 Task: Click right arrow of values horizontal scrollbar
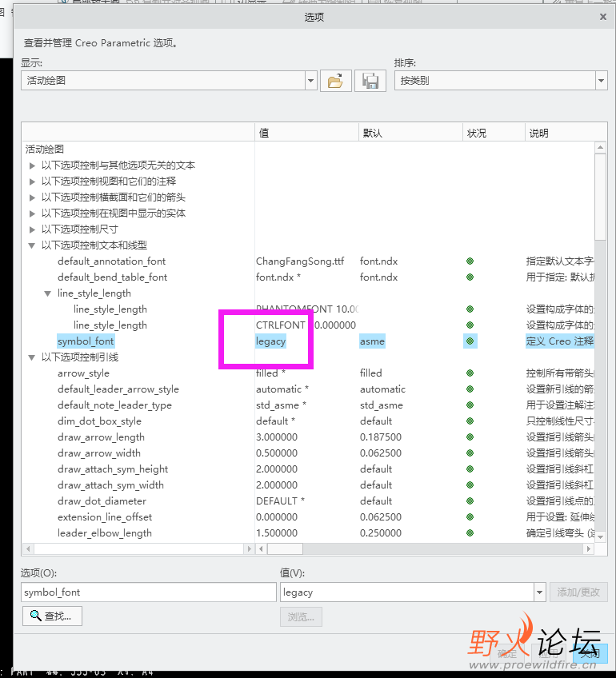(588, 549)
